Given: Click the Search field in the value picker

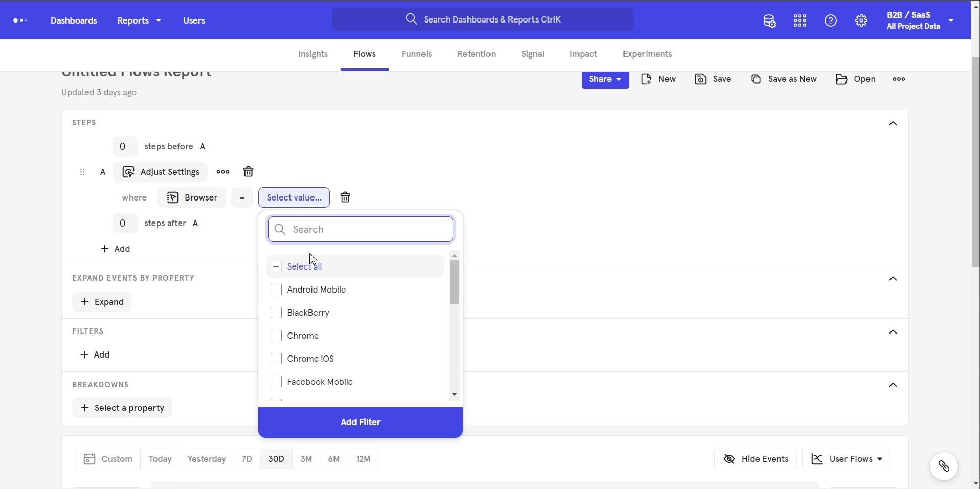Looking at the screenshot, I should coord(360,229).
